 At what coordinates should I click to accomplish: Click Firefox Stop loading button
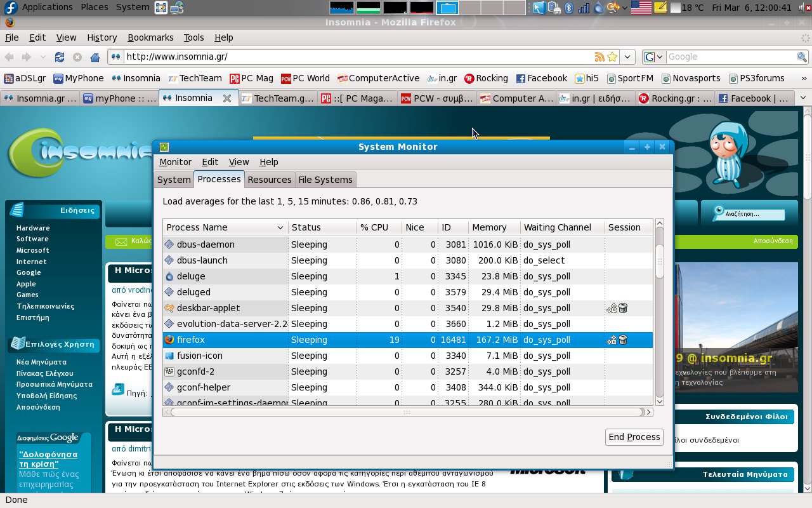coord(77,57)
